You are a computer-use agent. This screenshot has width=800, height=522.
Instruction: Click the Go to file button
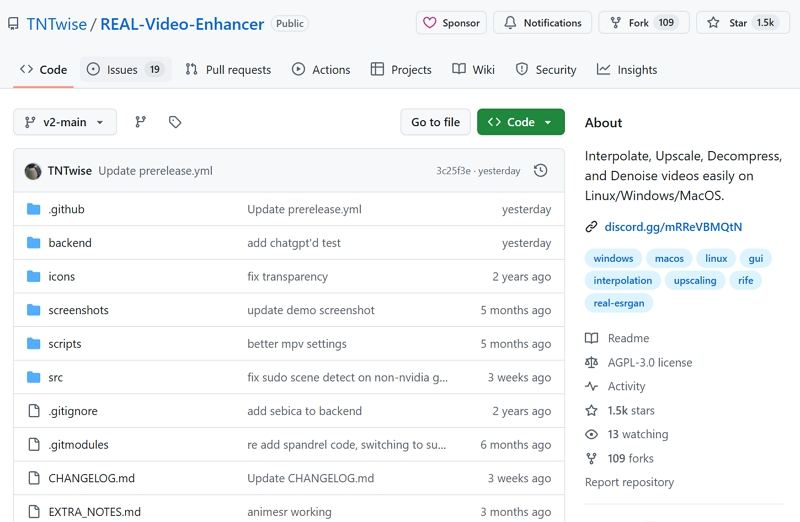435,122
